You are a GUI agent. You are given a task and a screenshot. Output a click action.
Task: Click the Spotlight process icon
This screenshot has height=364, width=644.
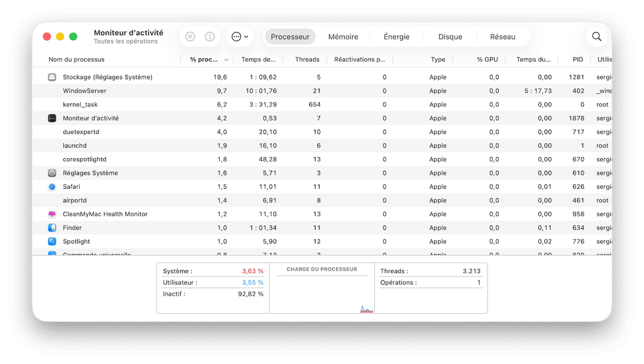(52, 242)
